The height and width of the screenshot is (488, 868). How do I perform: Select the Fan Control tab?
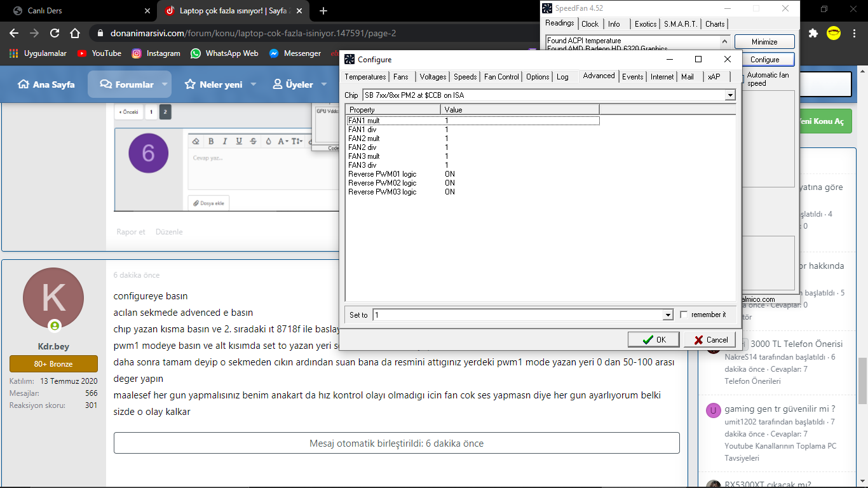(x=501, y=77)
